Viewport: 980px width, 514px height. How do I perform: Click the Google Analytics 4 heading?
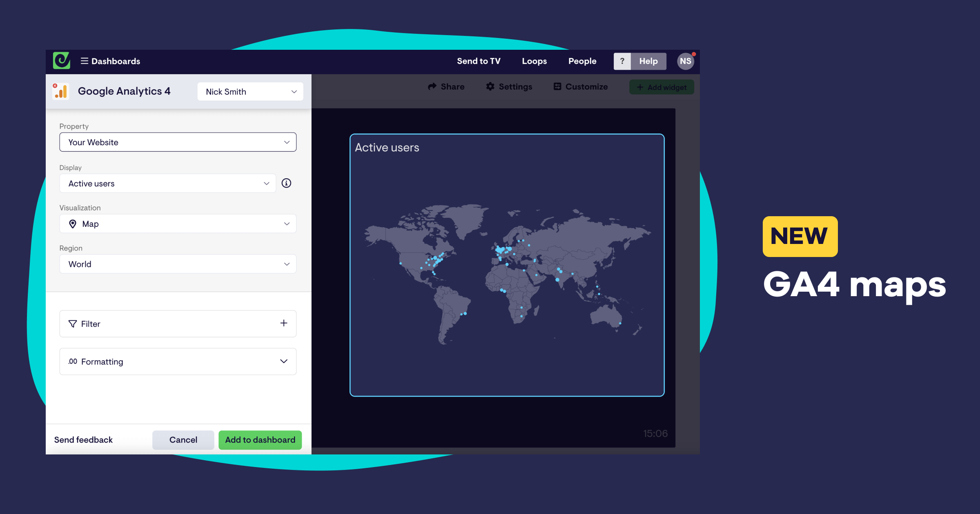point(124,91)
